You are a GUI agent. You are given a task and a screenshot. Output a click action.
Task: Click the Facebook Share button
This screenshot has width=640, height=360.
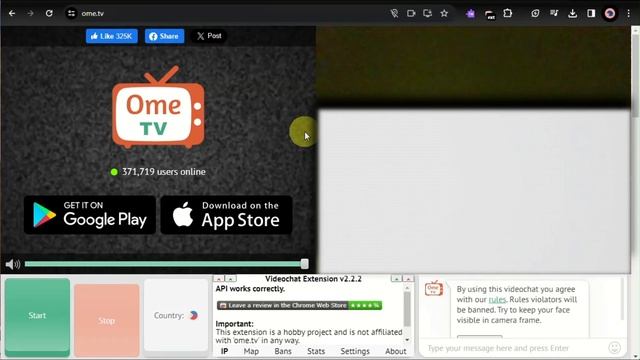pyautogui.click(x=164, y=36)
